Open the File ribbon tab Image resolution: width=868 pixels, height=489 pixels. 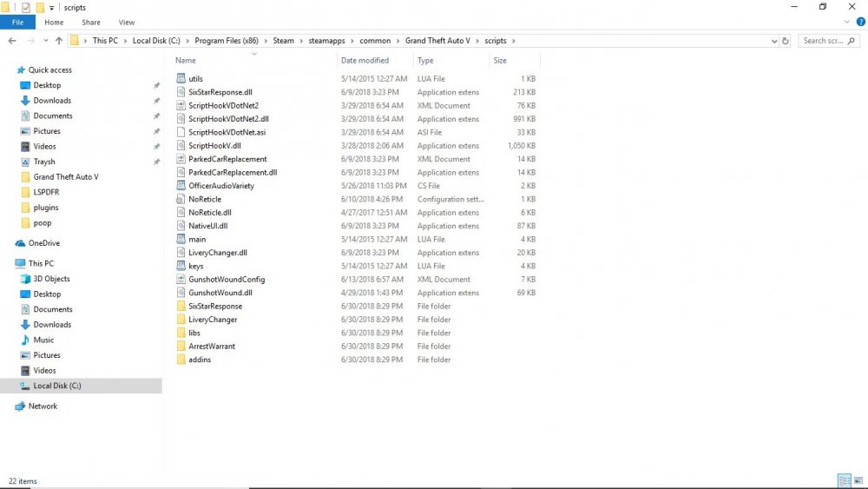(x=17, y=23)
